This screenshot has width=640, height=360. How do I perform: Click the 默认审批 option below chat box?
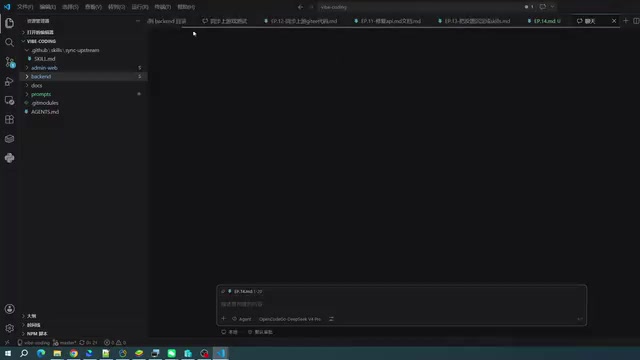[260, 332]
